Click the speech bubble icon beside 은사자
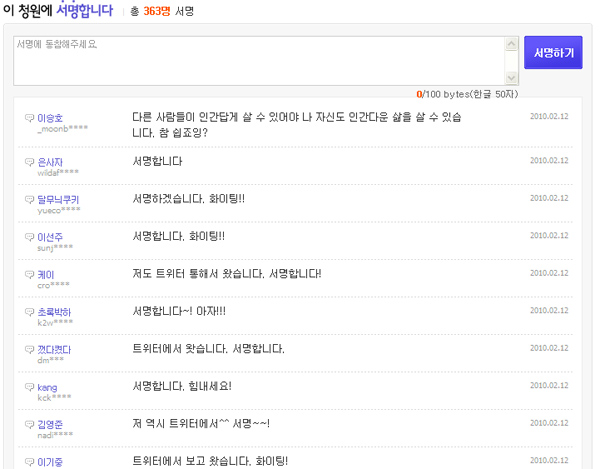 click(29, 162)
